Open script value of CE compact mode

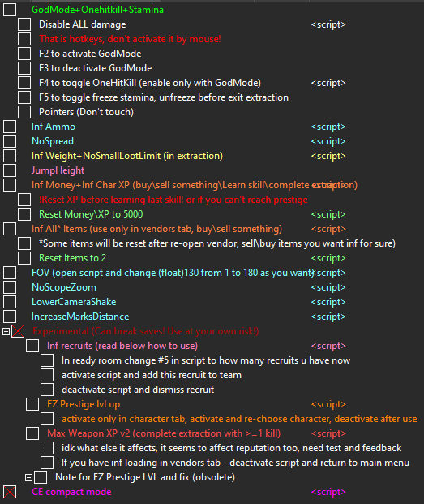point(328,492)
